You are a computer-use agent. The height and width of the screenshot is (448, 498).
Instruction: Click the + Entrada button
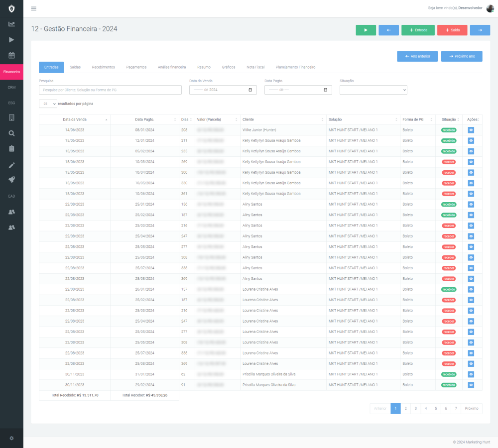click(x=418, y=30)
